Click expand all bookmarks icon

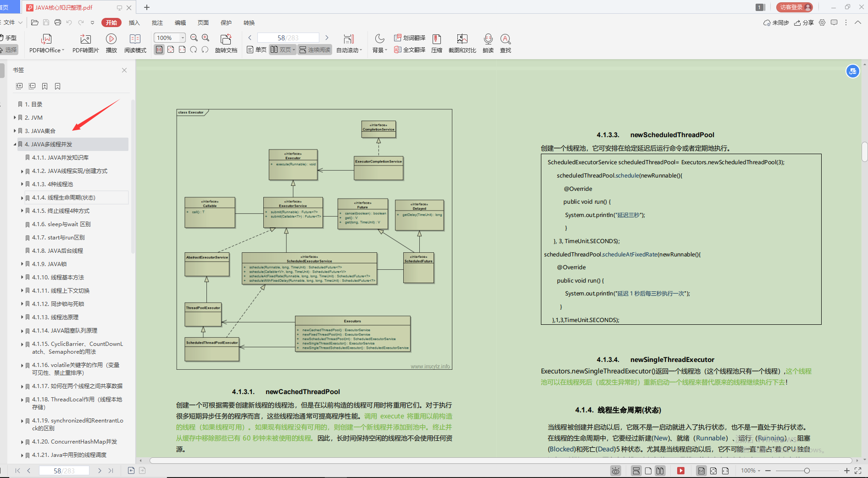click(19, 86)
